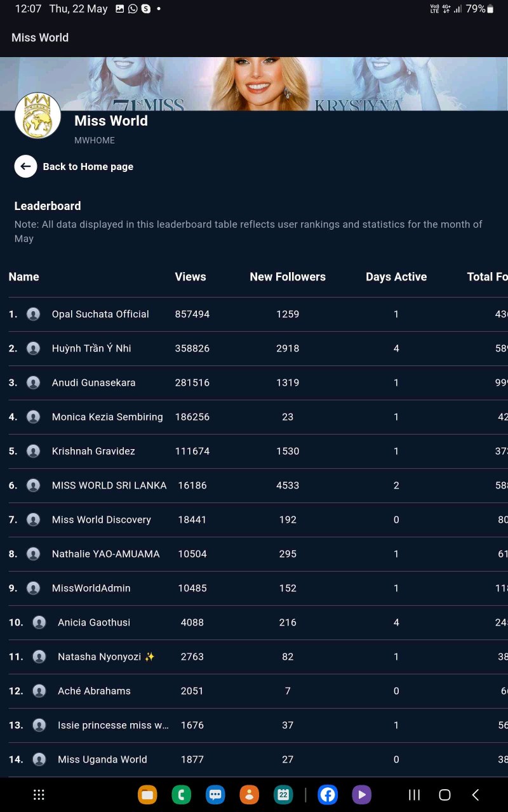Tap avatar icon beside Miss Uganda World
Viewport: 508px width, 812px height.
(x=39, y=759)
